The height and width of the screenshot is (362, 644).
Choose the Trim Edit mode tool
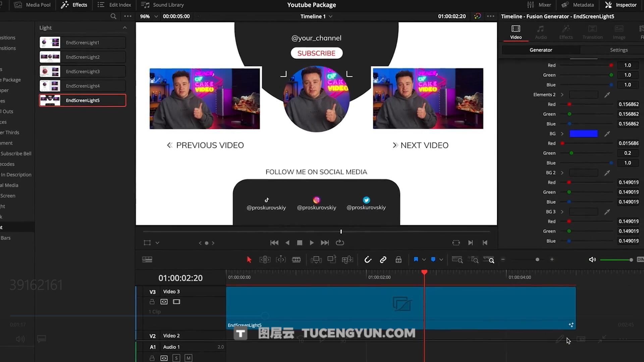265,259
